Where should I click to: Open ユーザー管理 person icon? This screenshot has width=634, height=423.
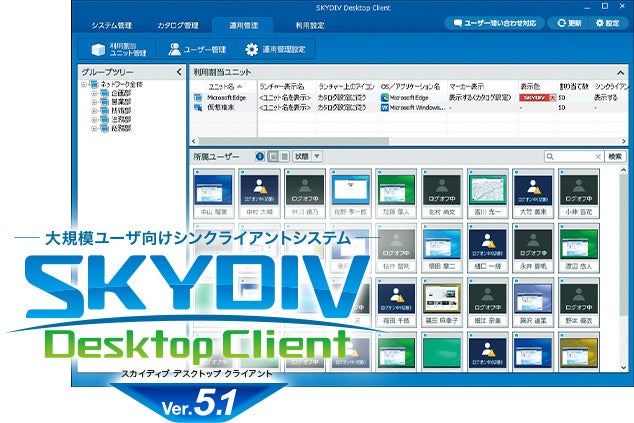[x=174, y=49]
